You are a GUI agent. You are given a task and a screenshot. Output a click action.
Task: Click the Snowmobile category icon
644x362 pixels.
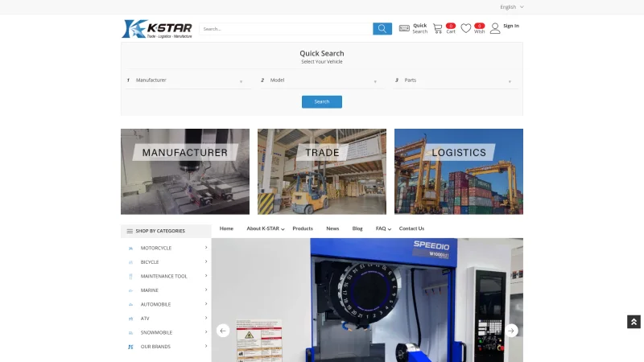click(x=130, y=333)
